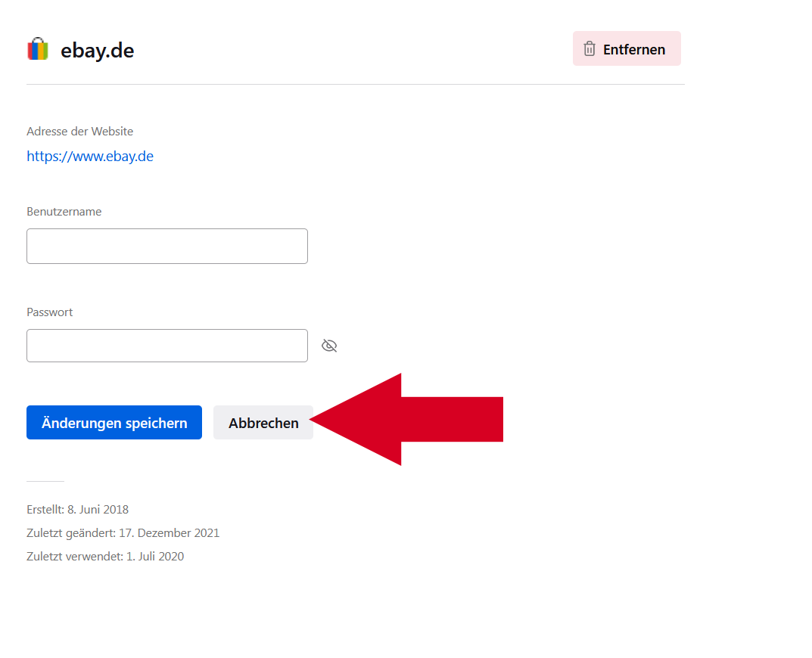Open the https://www.ebay.de link
Screen dimensions: 812x658
pyautogui.click(x=90, y=157)
